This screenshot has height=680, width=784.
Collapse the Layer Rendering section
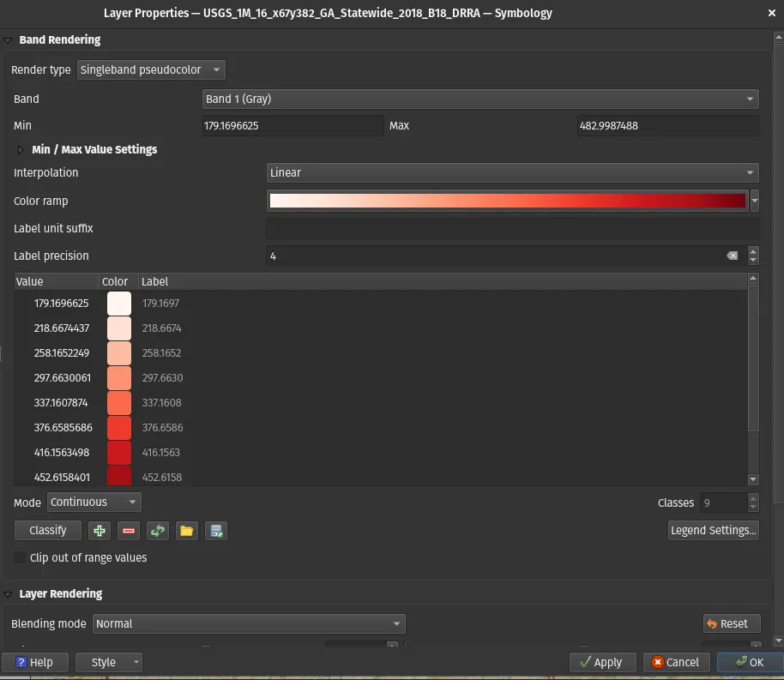click(8, 594)
